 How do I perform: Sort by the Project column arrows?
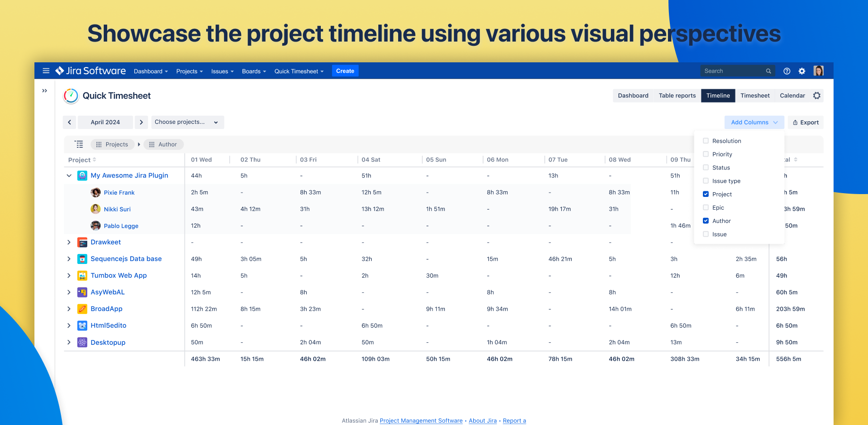[94, 160]
